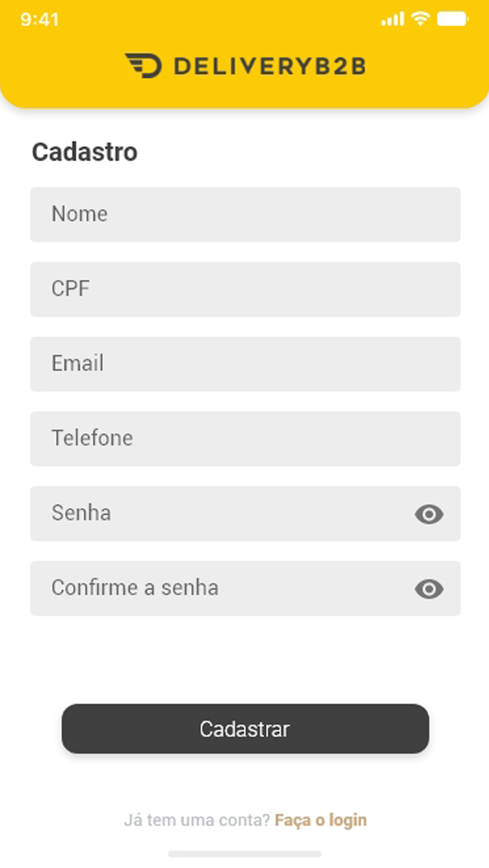489x868 pixels.
Task: Tap the DeliveryB2B winged D logo icon
Action: click(143, 66)
